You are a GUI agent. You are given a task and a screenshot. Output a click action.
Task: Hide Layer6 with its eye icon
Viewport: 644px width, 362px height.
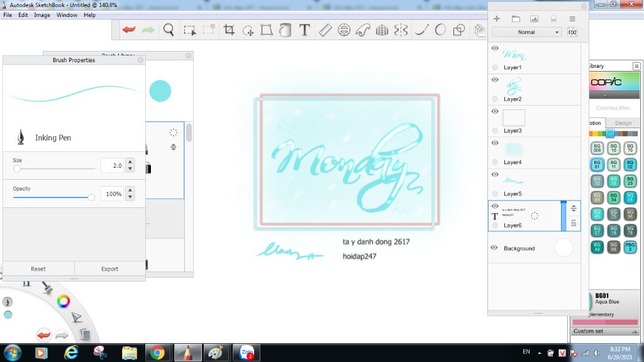coord(495,206)
